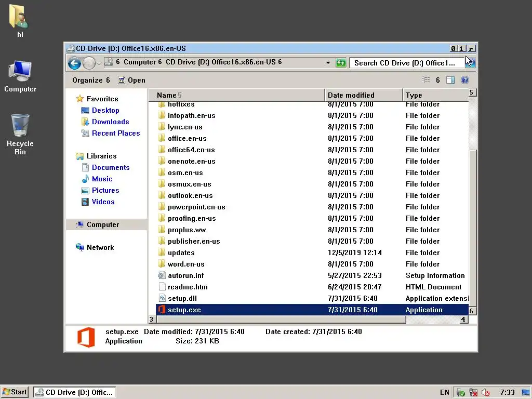Open the Videos library
The width and height of the screenshot is (532, 399).
click(x=98, y=202)
